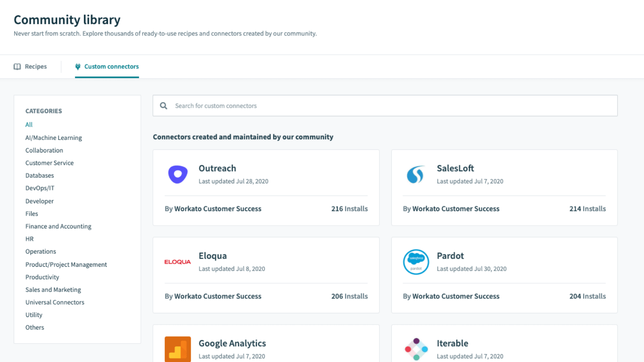This screenshot has width=644, height=362.
Task: Click the search magnifier icon
Action: click(x=163, y=106)
